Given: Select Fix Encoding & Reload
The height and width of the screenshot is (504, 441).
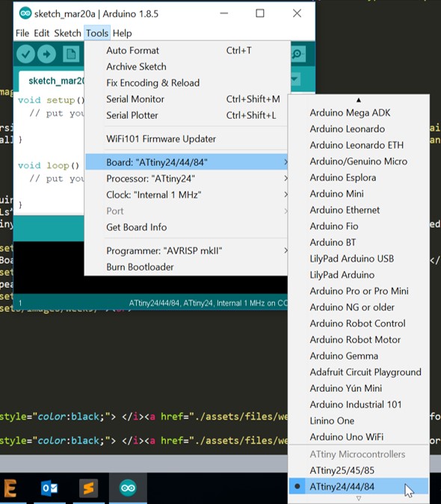Looking at the screenshot, I should 187,83.
